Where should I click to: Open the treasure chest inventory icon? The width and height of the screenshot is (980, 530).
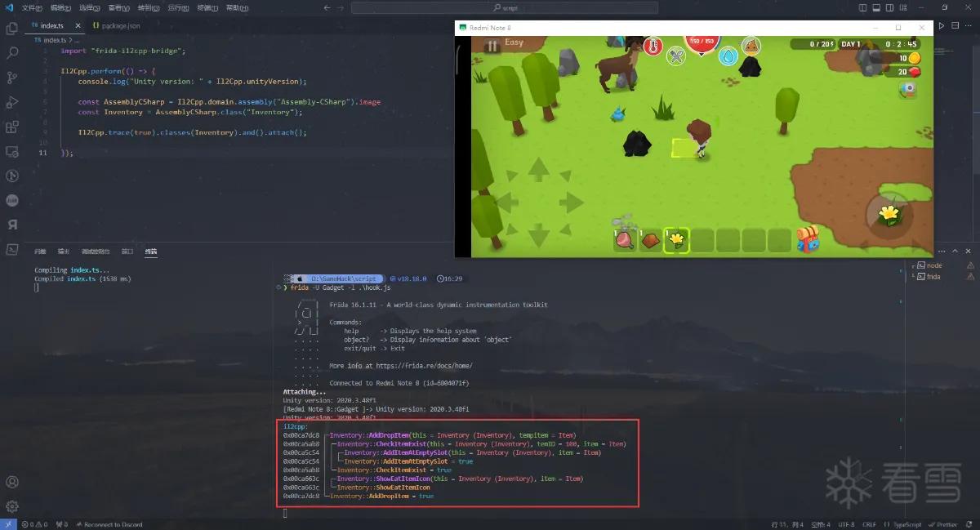click(808, 239)
